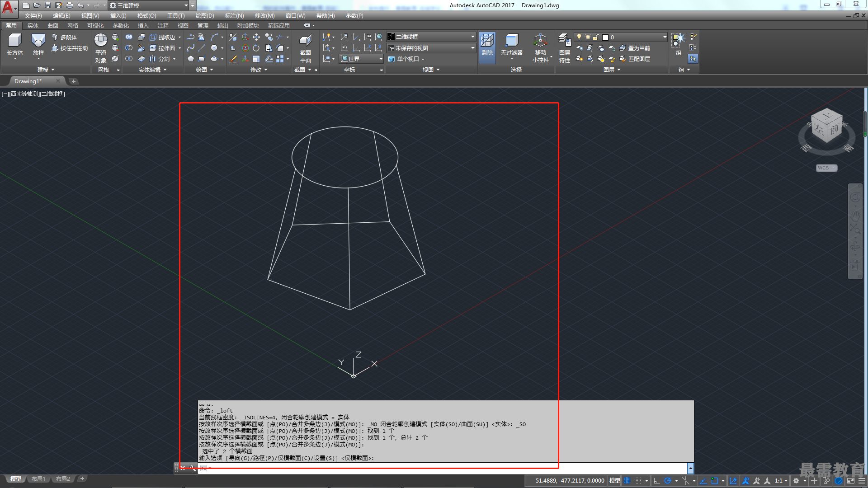Click layer 0 white color swatch
Viewport: 868px width, 488px height.
(605, 37)
